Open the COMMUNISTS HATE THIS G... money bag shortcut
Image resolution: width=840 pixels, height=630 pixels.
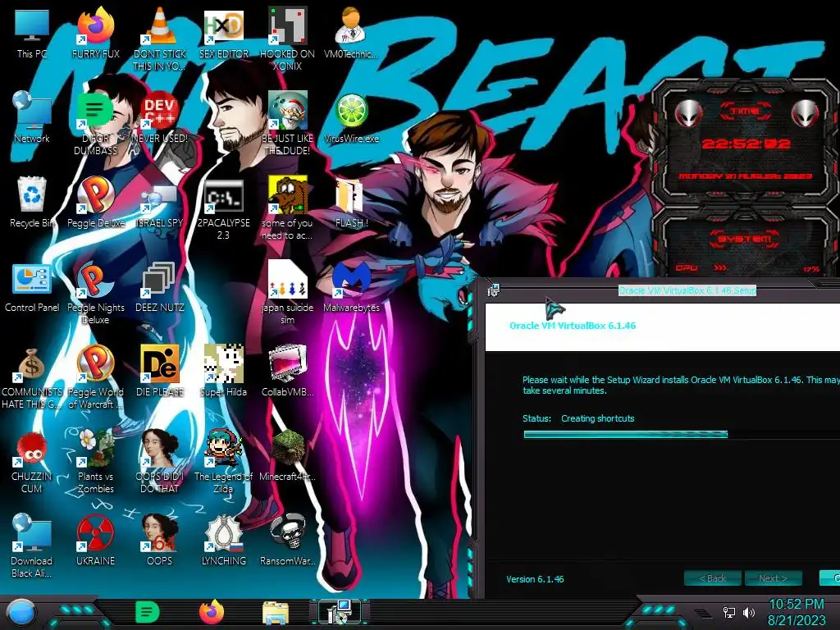(x=32, y=377)
